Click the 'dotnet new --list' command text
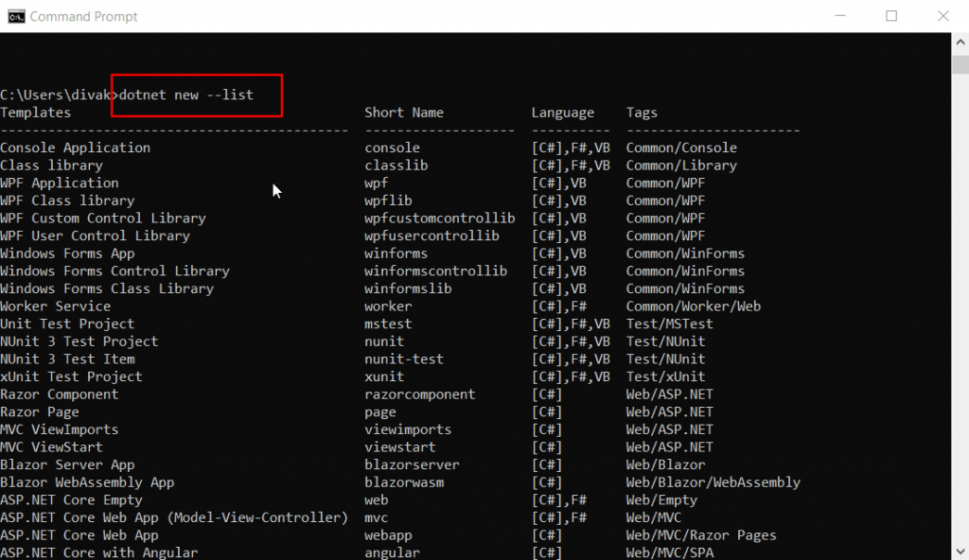This screenshot has width=969, height=560. (186, 95)
